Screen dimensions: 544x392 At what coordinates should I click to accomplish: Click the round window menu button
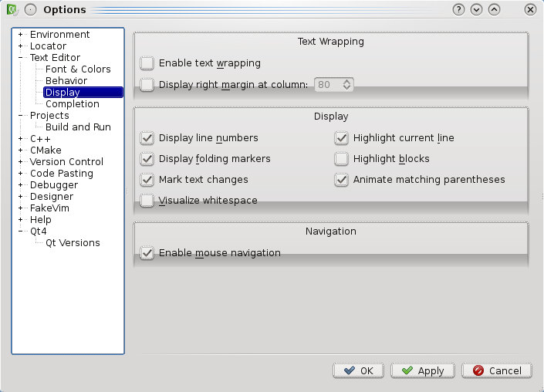pos(30,9)
